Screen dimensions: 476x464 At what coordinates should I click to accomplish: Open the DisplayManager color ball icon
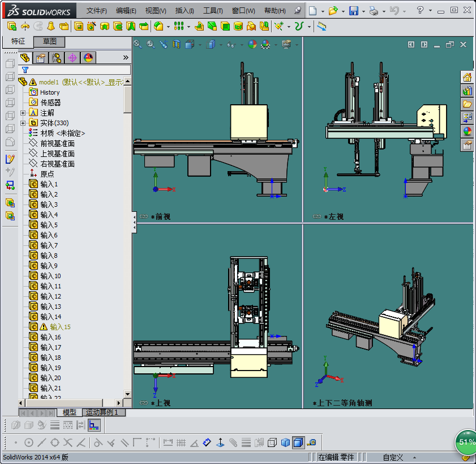click(88, 57)
